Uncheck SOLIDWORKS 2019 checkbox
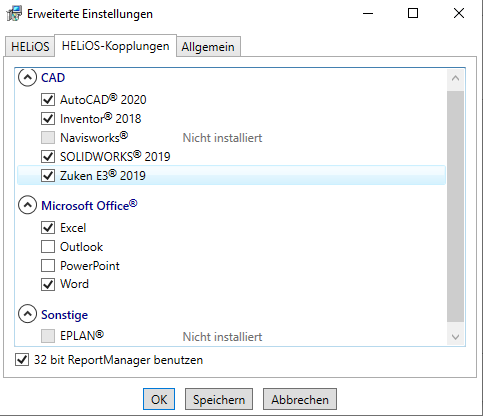The width and height of the screenshot is (483, 416). [48, 156]
